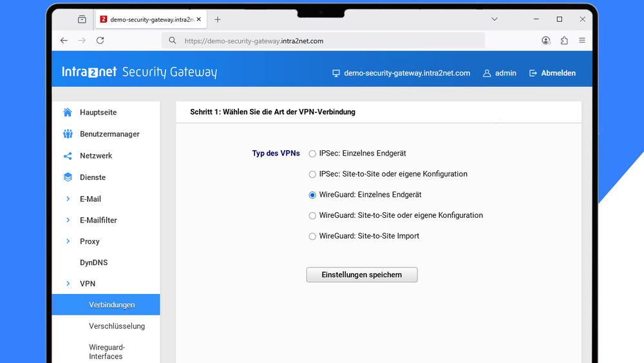Click the Hauptseite home icon
Image resolution: width=644 pixels, height=363 pixels.
click(x=68, y=112)
